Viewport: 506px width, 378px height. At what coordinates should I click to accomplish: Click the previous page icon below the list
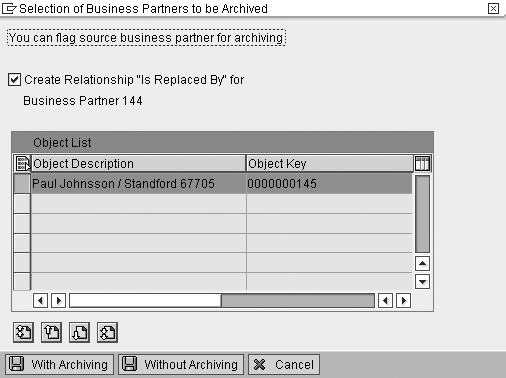(51, 332)
